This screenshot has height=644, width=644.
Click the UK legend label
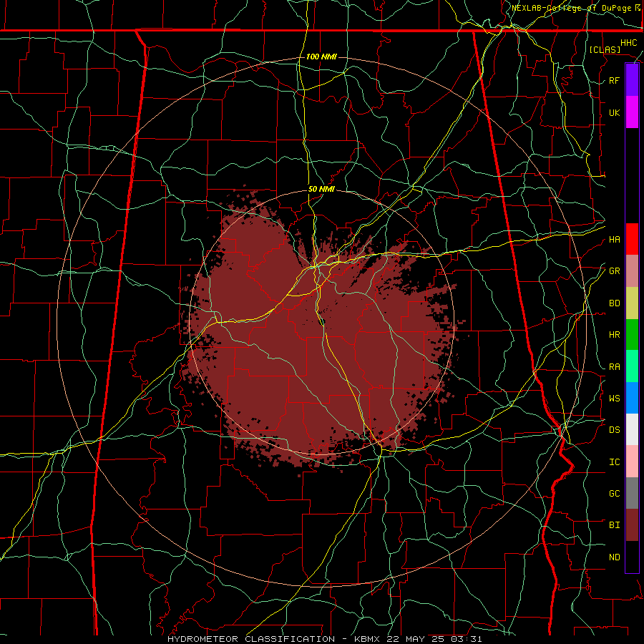[614, 112]
